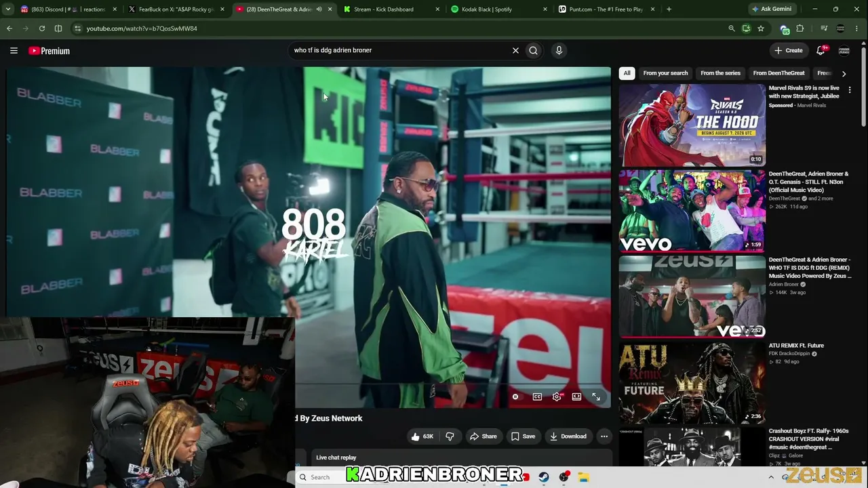Switch video to theater mode
868x488 pixels.
(576, 396)
